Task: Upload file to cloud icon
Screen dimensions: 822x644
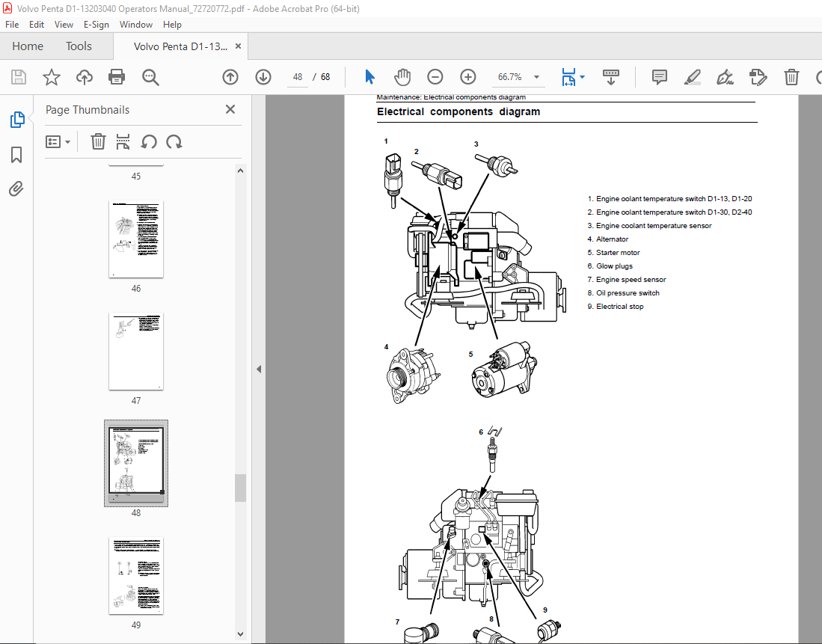Action: 85,77
